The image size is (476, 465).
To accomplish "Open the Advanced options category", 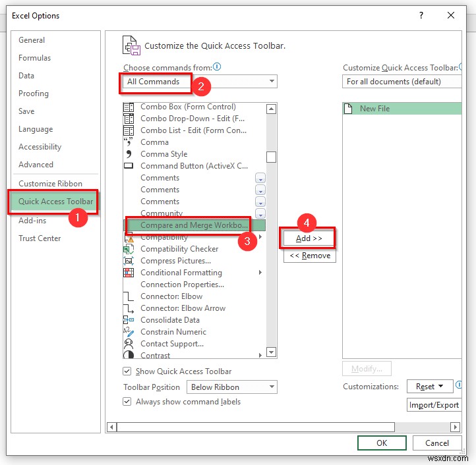I will click(x=36, y=165).
